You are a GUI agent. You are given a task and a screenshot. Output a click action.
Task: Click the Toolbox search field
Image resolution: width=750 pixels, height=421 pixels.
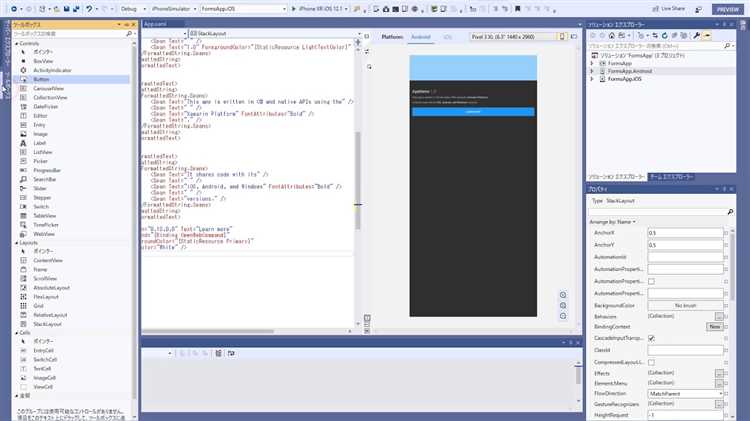point(68,34)
